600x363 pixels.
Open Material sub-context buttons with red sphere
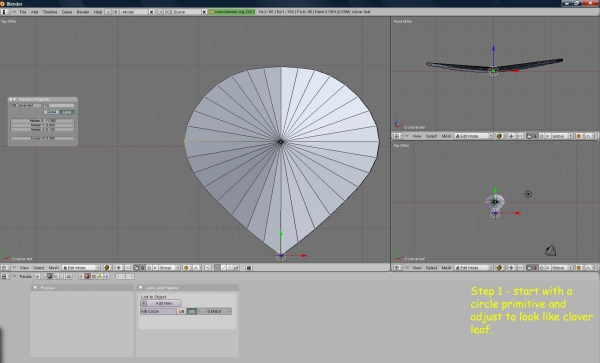point(87,276)
